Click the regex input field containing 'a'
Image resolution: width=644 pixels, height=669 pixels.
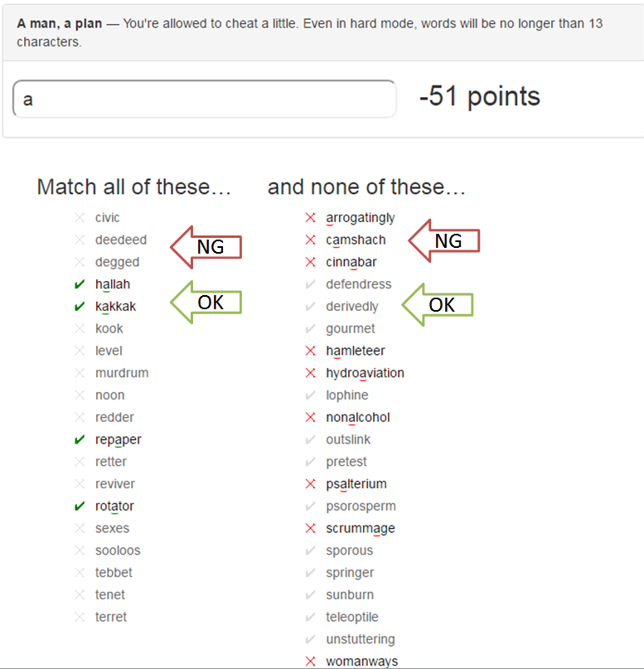pyautogui.click(x=204, y=99)
